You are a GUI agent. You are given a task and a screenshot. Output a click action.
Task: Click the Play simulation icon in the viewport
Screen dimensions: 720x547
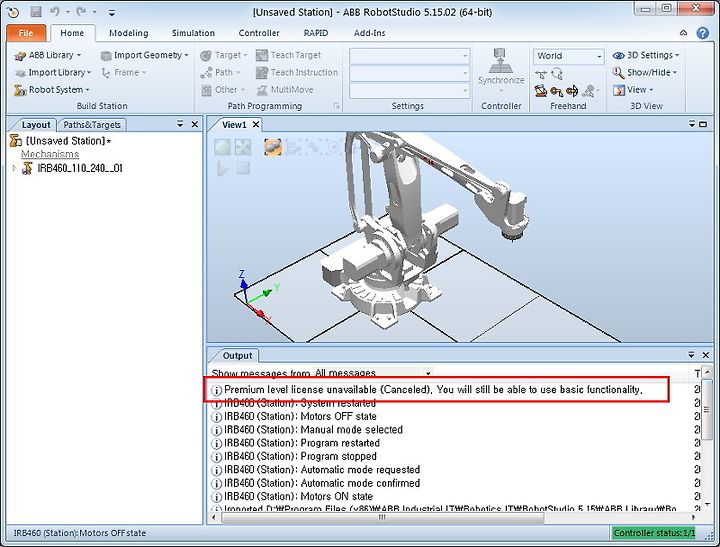(x=223, y=169)
